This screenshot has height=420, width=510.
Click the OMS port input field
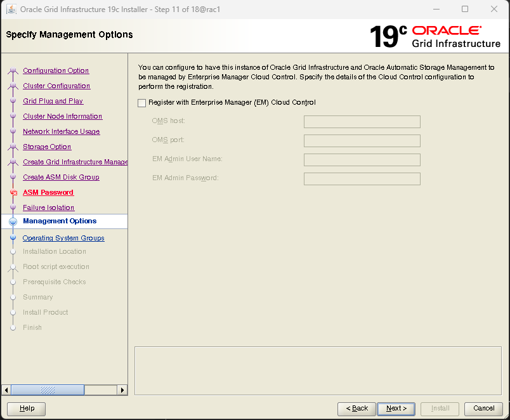coord(362,141)
